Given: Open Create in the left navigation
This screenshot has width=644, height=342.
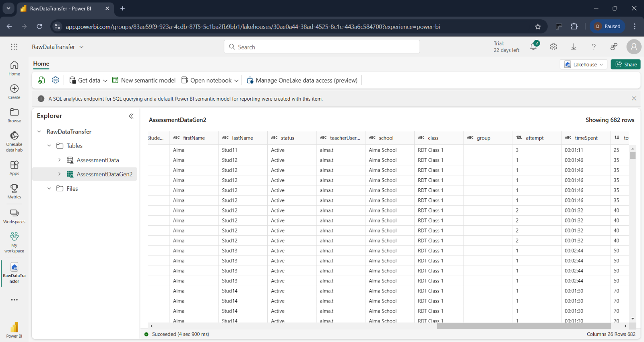Looking at the screenshot, I should [x=14, y=92].
